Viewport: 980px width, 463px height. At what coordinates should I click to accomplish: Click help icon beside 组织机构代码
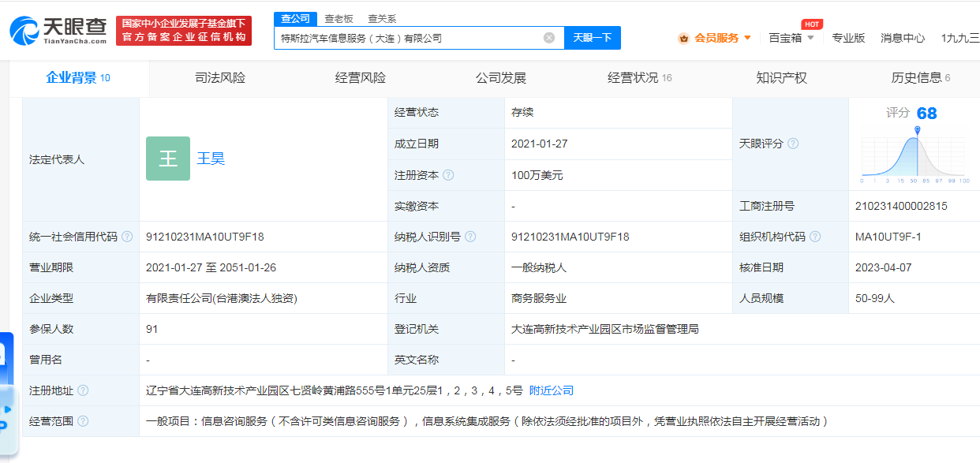(x=815, y=237)
